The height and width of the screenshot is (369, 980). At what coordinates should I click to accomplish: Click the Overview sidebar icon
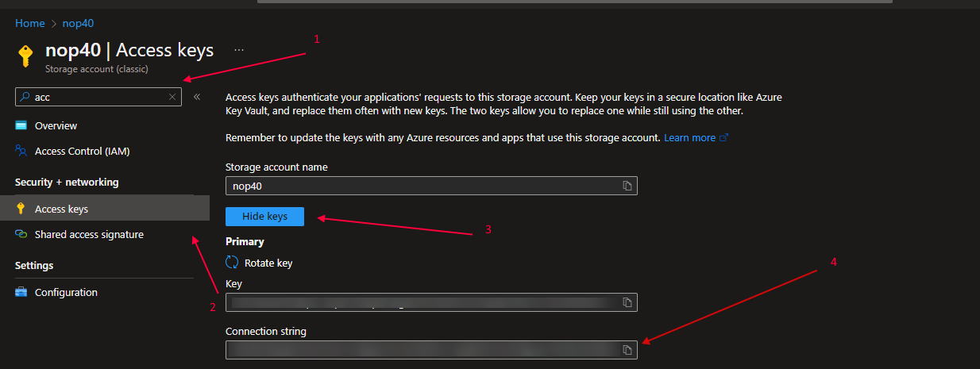(21, 126)
